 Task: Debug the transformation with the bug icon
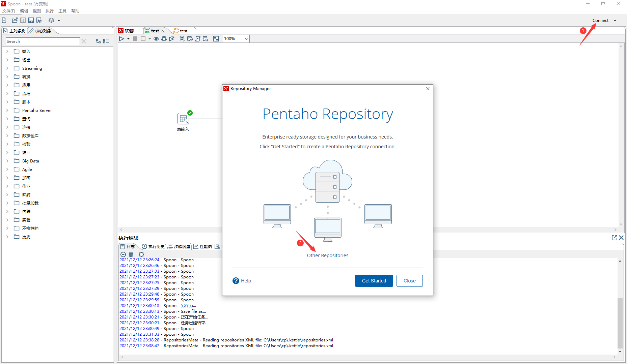[164, 39]
